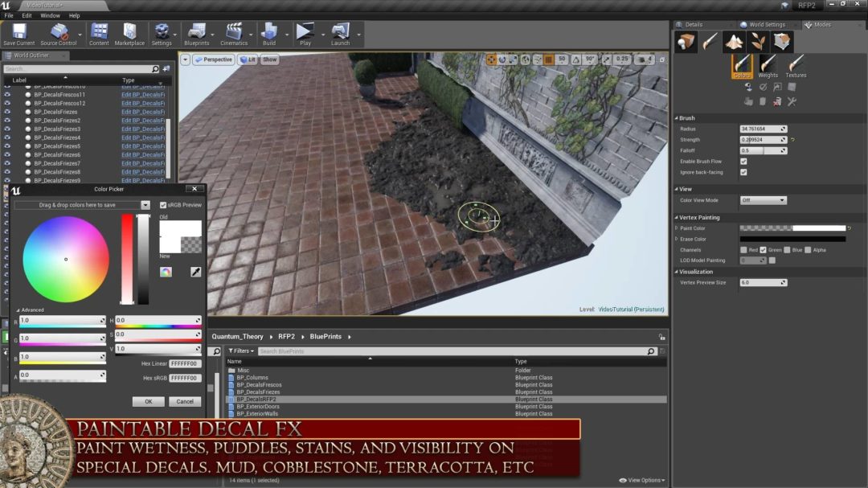Hide BP_DecalsFrescos11 with its eye icon
868x488 pixels.
point(7,95)
